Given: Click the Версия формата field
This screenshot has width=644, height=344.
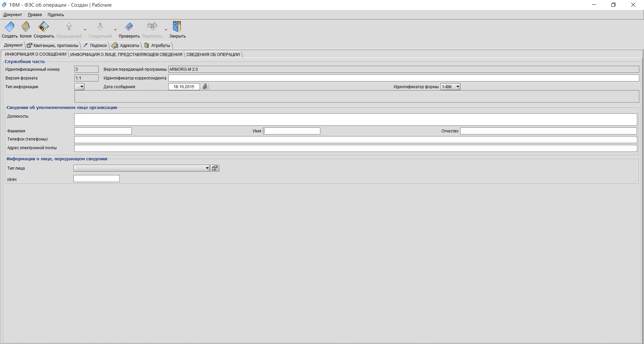Looking at the screenshot, I should [x=87, y=78].
